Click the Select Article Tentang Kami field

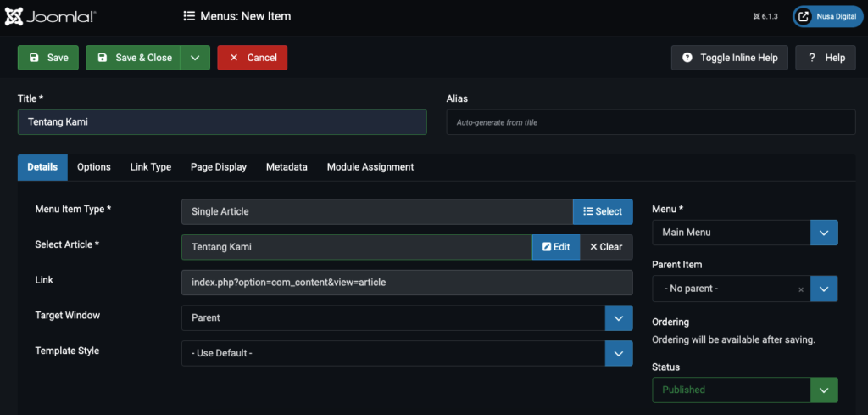pos(357,247)
